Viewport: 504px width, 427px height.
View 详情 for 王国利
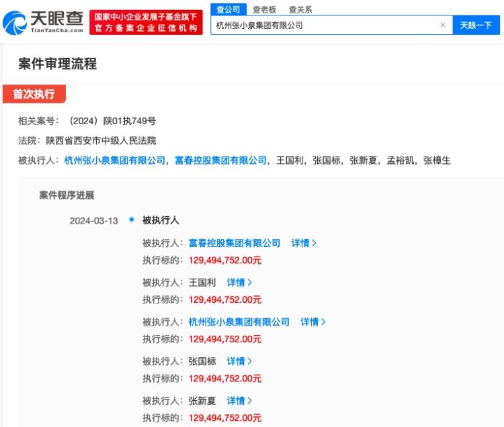click(239, 283)
